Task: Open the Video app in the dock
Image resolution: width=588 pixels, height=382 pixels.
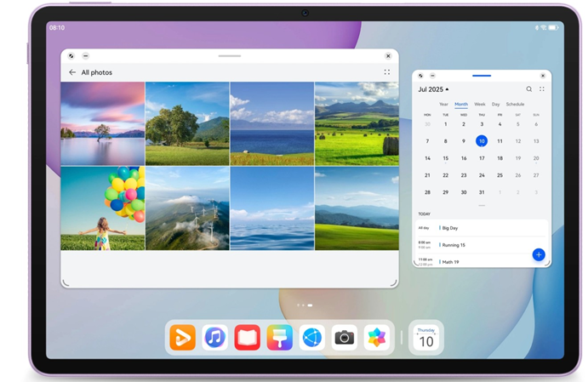Action: click(x=182, y=338)
